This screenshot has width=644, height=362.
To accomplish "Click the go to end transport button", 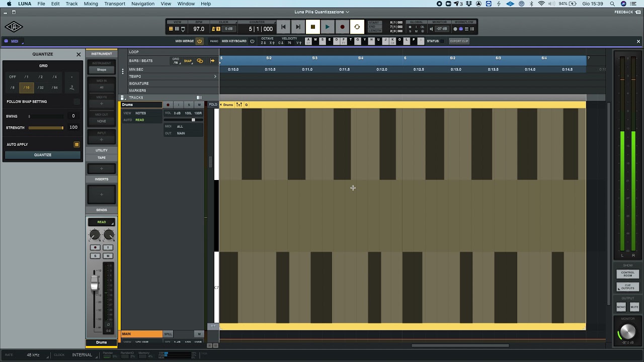I will point(298,27).
